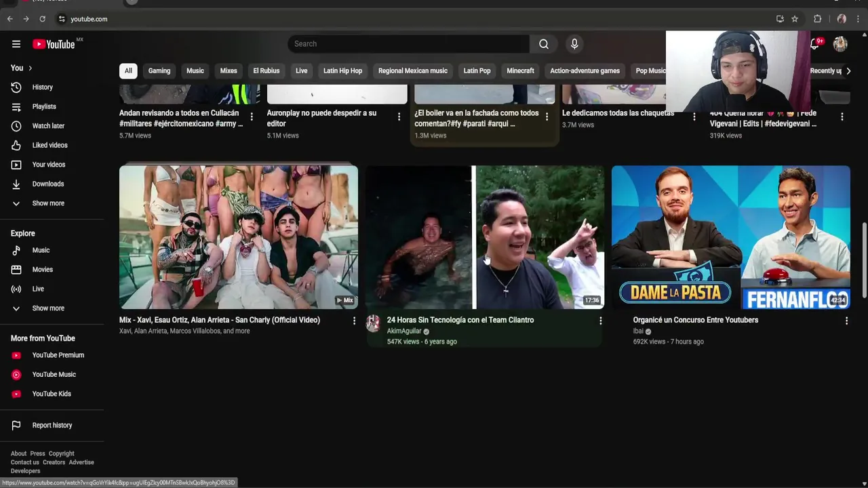Click the Creators footer link
This screenshot has height=488, width=868.
click(54, 462)
